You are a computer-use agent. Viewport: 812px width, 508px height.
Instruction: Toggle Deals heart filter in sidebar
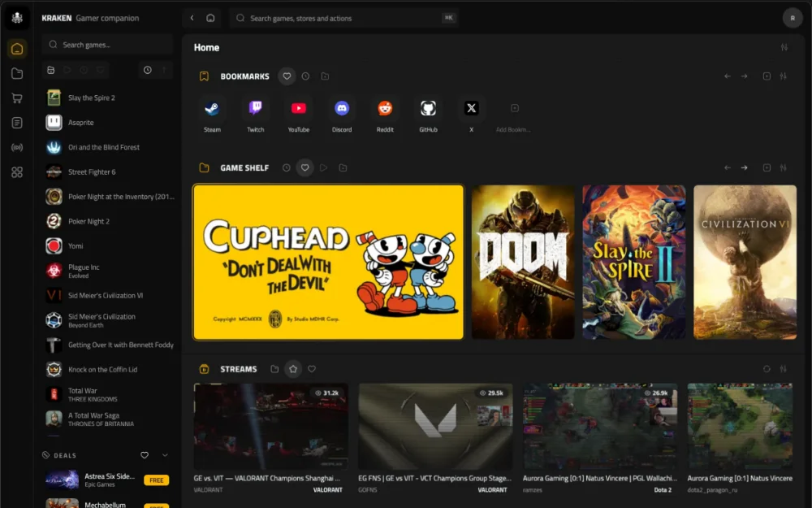pyautogui.click(x=145, y=455)
